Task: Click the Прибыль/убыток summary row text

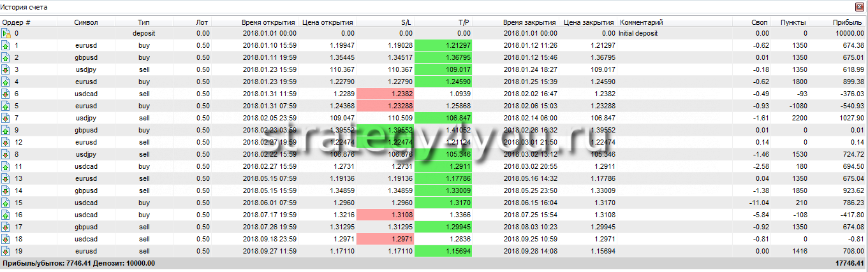Action: [x=79, y=263]
